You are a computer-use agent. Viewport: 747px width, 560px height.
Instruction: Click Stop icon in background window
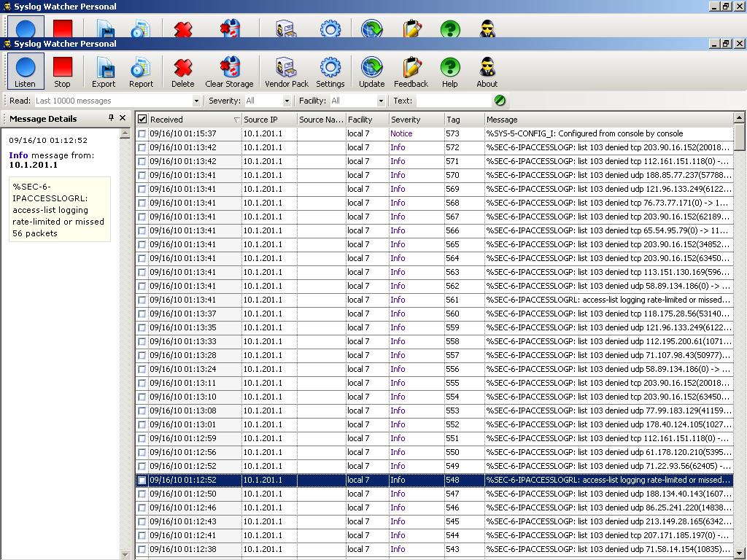point(63,28)
